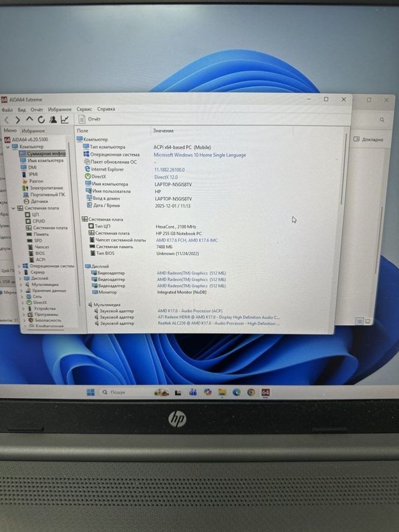The image size is (399, 532).
Task: Click the Windows Start button on taskbar
Action: pyautogui.click(x=90, y=392)
